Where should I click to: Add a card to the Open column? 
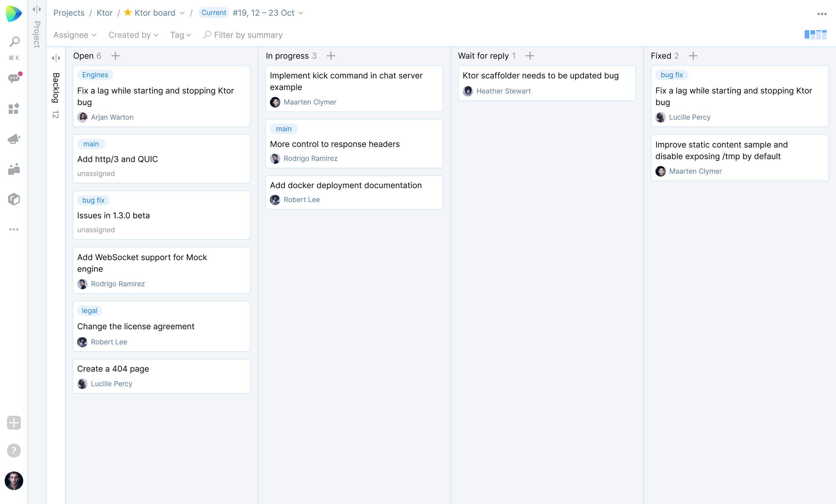[x=115, y=56]
